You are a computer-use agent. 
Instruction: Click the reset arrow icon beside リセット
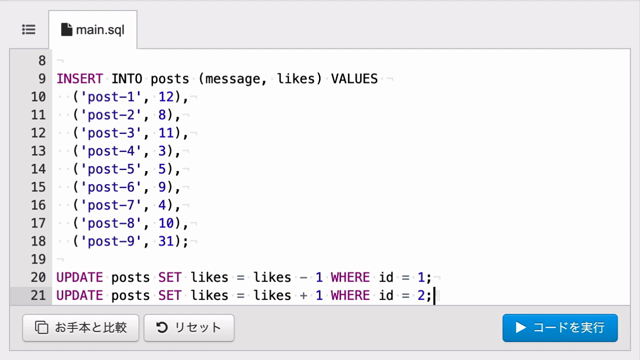(x=162, y=327)
